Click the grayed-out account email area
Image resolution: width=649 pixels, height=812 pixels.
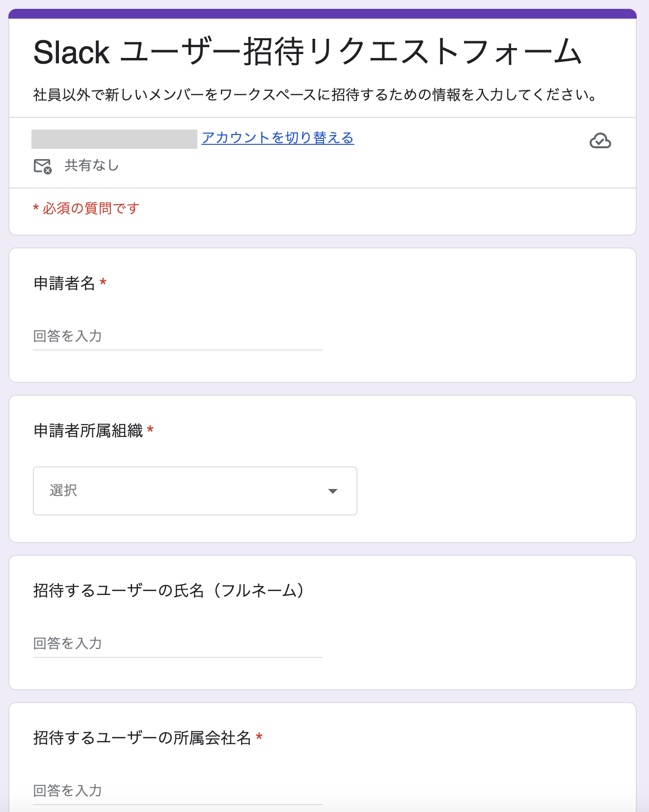pos(114,139)
